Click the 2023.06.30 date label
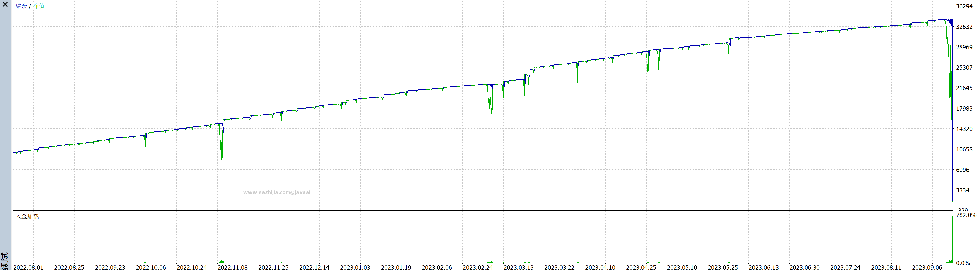Screen dimensions: 980x270 [804, 268]
